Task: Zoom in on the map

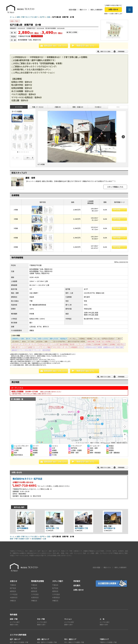Action: pyautogui.click(x=125, y=434)
